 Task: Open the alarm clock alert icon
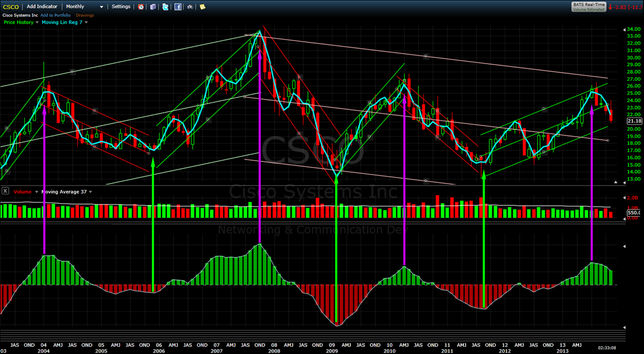pos(141,7)
